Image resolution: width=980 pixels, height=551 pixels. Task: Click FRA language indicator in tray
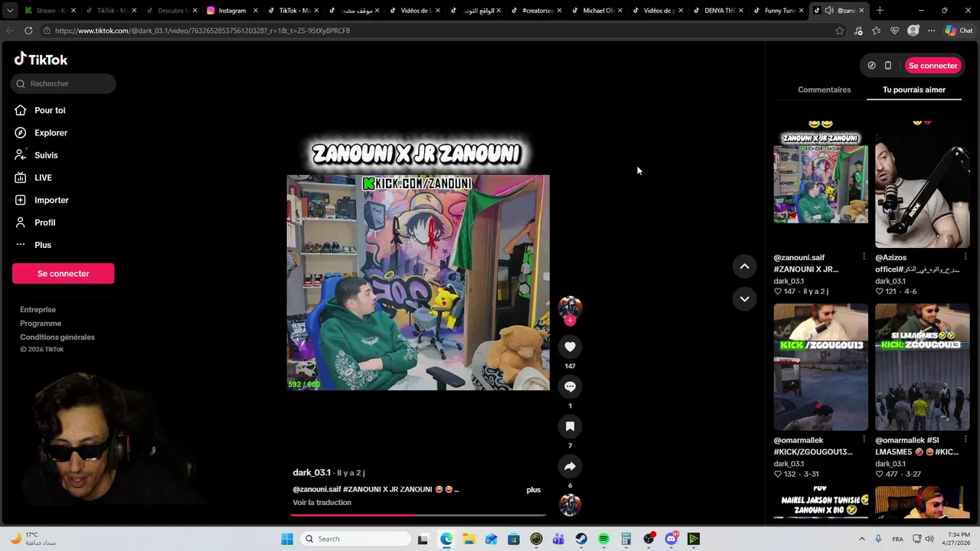click(x=897, y=539)
